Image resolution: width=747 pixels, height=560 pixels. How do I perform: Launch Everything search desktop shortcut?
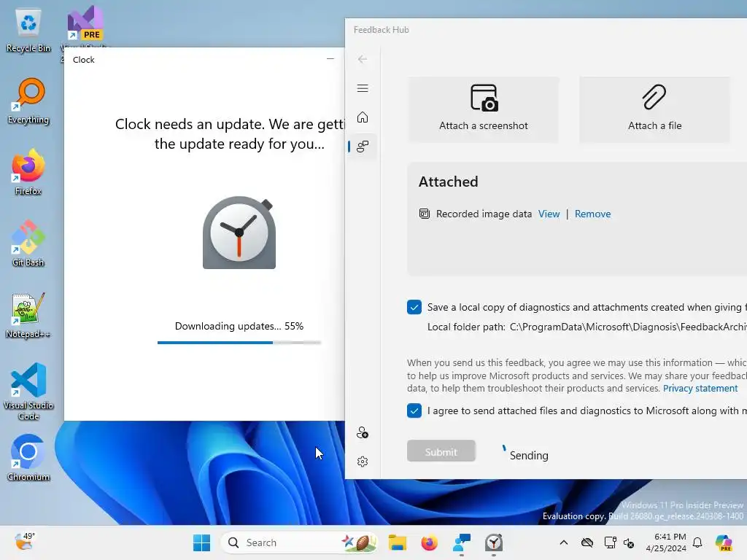[x=28, y=101]
